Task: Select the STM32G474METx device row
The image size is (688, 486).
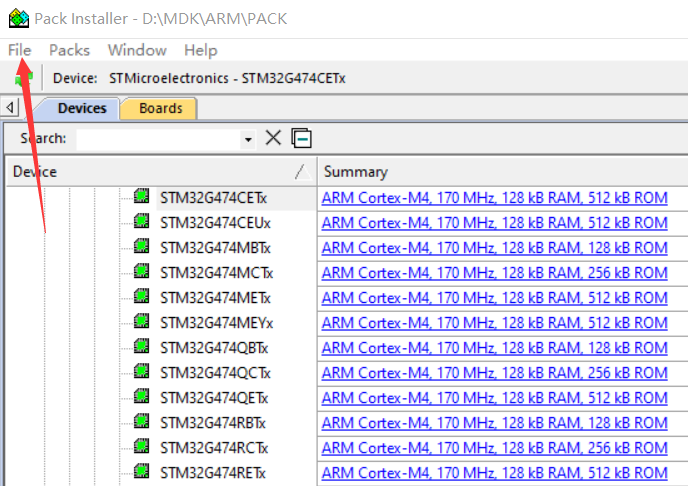Action: point(215,298)
